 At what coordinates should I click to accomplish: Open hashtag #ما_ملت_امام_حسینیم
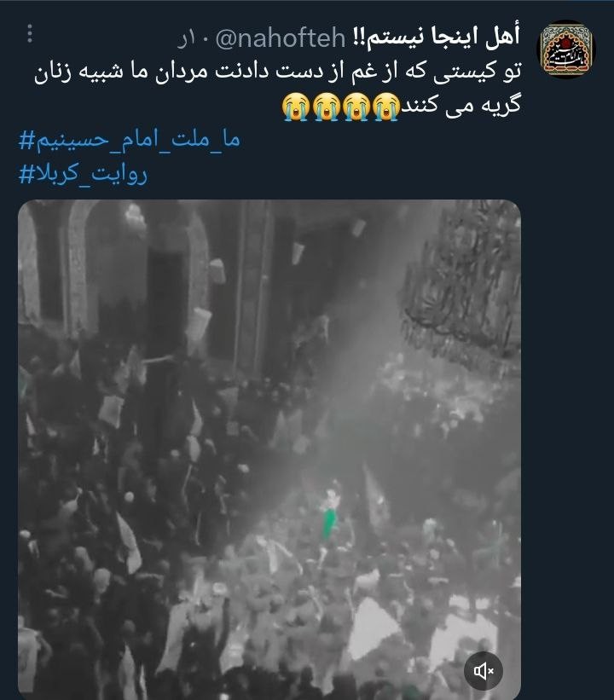130,140
